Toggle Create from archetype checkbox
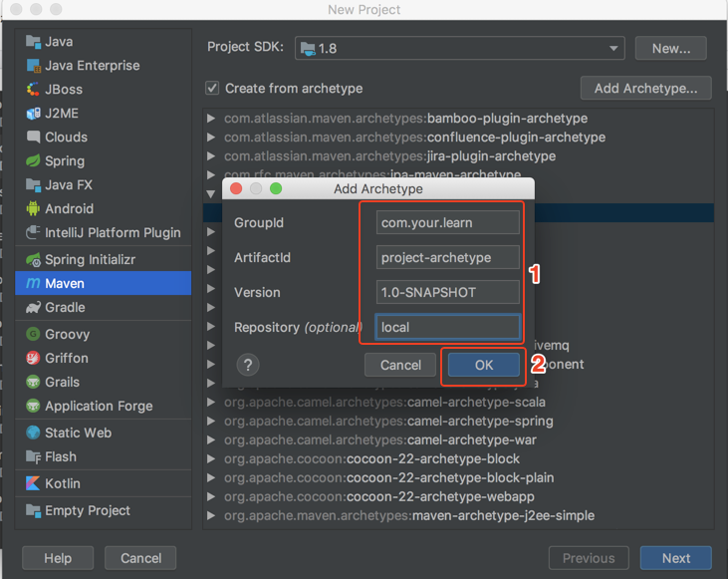728x579 pixels. [x=212, y=88]
